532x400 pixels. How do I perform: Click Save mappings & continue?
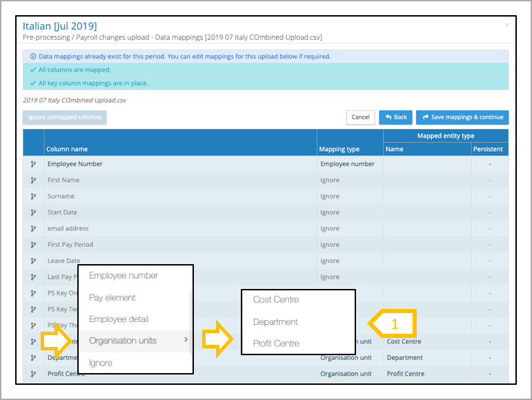[x=462, y=117]
